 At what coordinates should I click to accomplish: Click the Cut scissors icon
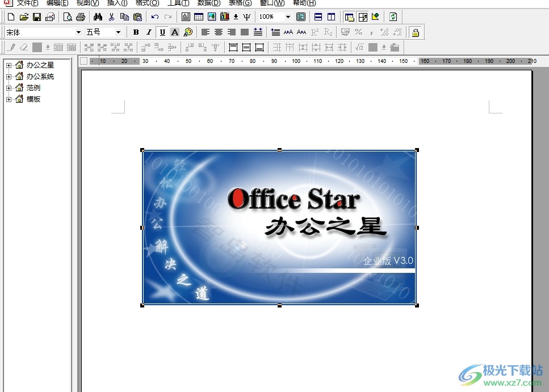pos(111,17)
